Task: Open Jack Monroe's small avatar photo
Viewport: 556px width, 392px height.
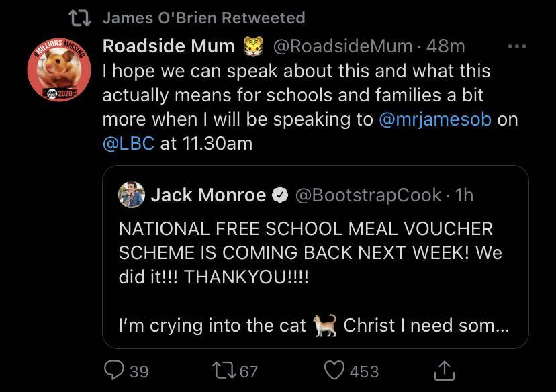Action: coord(132,195)
